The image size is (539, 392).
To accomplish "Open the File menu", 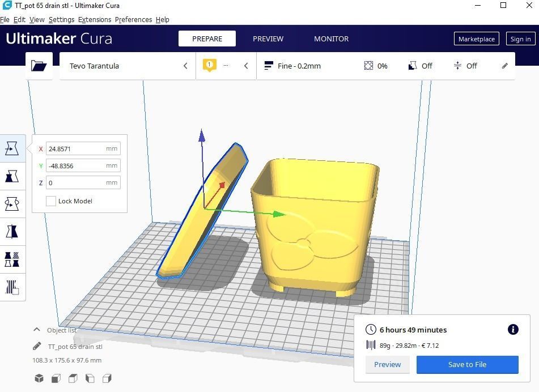I will point(5,20).
